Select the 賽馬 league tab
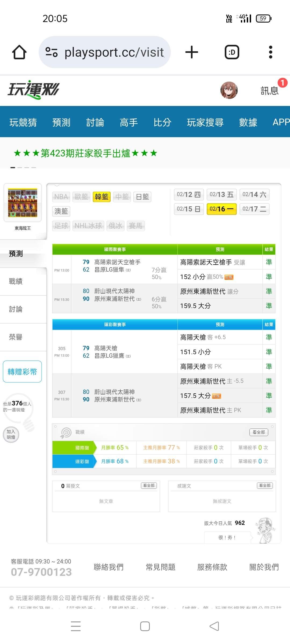 (136, 226)
